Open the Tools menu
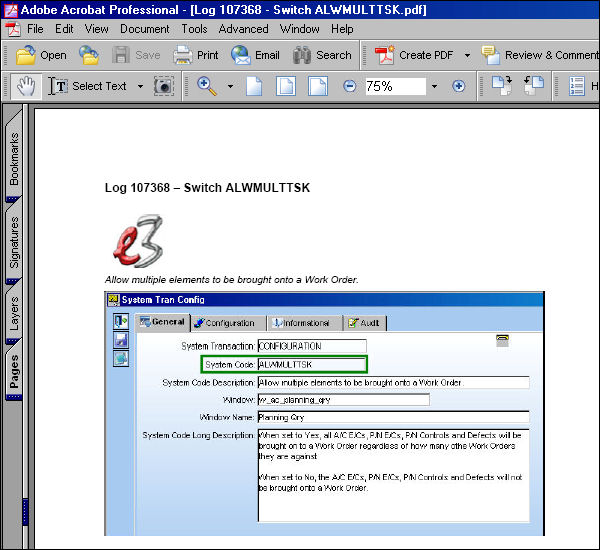This screenshot has height=550, width=600. (x=194, y=29)
